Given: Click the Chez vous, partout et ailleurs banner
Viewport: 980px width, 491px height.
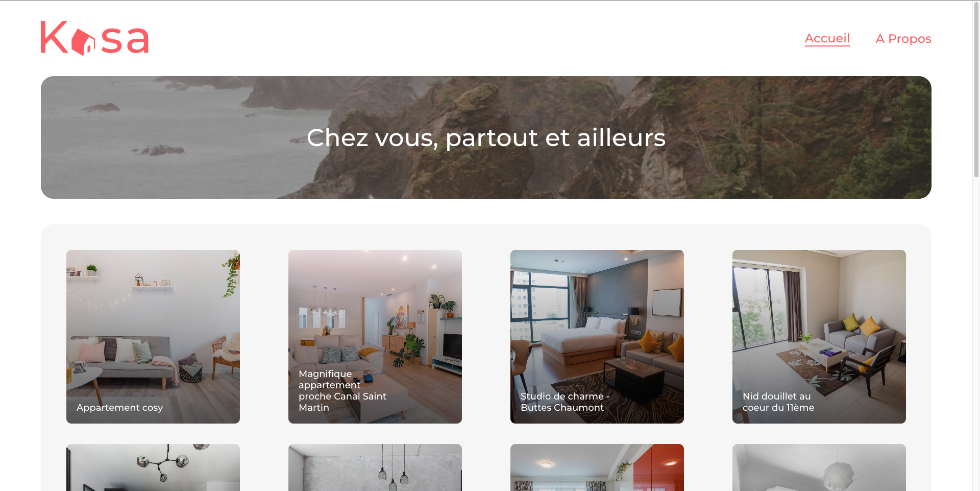Looking at the screenshot, I should pos(486,138).
